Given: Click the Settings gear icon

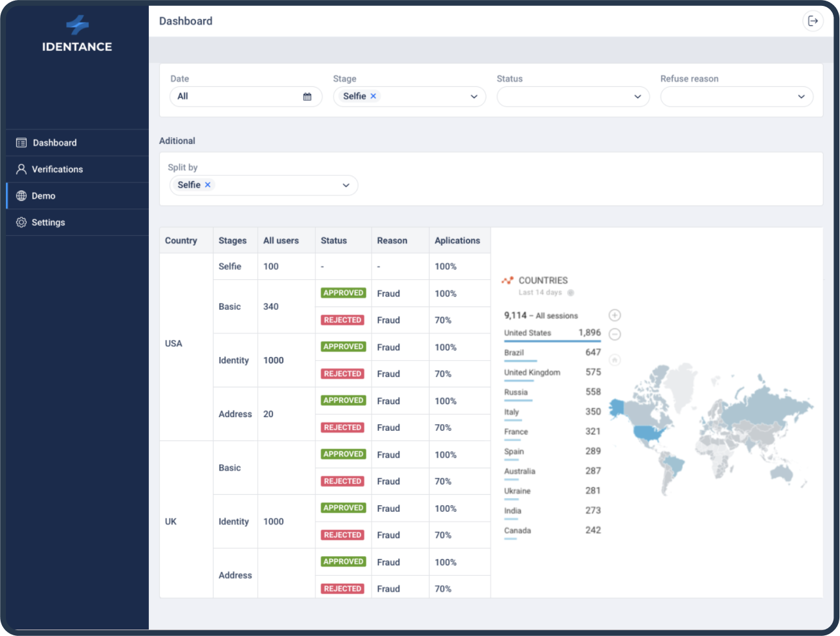Looking at the screenshot, I should [22, 222].
